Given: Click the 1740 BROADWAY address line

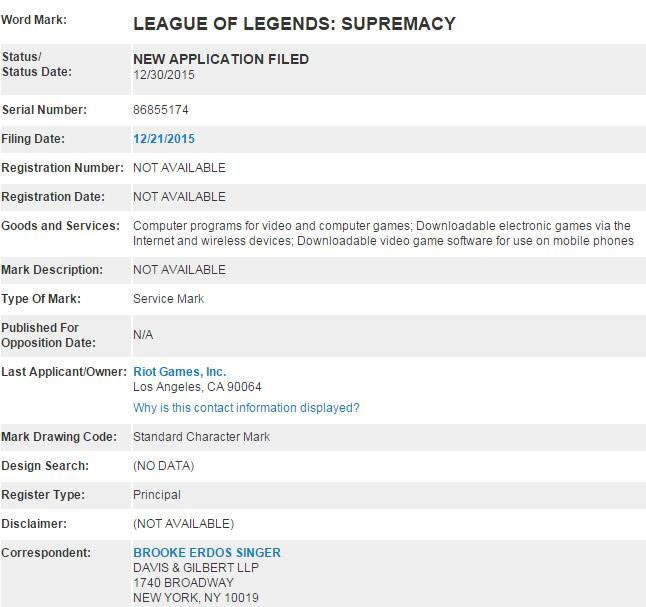Looking at the screenshot, I should 183,583.
